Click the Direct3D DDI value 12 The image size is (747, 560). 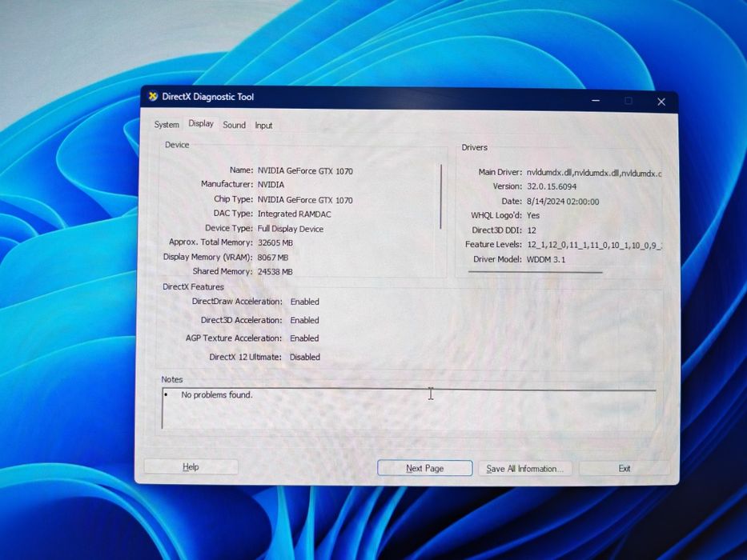(532, 230)
